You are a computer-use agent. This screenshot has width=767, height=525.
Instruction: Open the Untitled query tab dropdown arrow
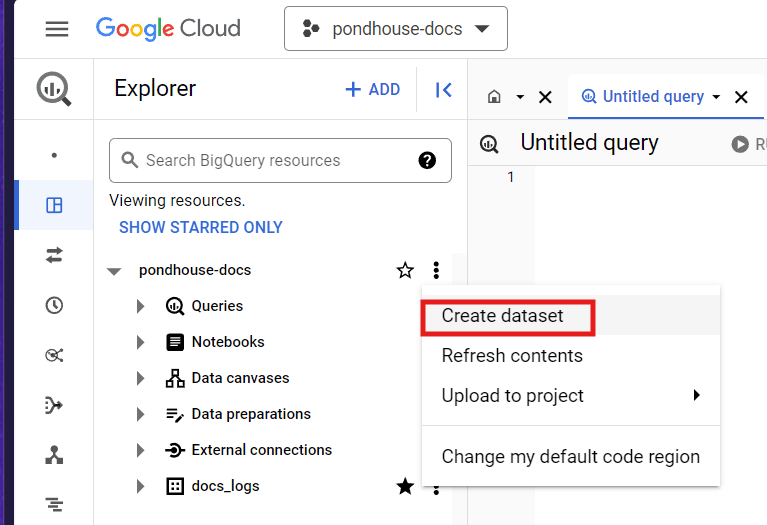[x=716, y=97]
